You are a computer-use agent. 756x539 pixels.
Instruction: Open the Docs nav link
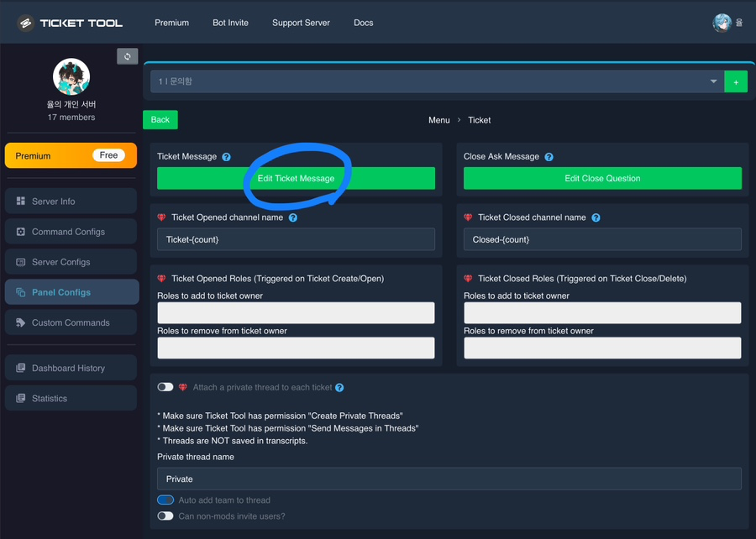click(364, 23)
